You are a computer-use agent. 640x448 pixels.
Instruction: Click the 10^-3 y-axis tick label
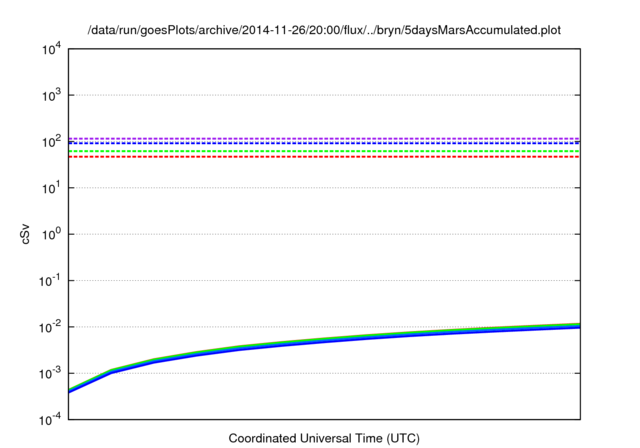point(50,374)
